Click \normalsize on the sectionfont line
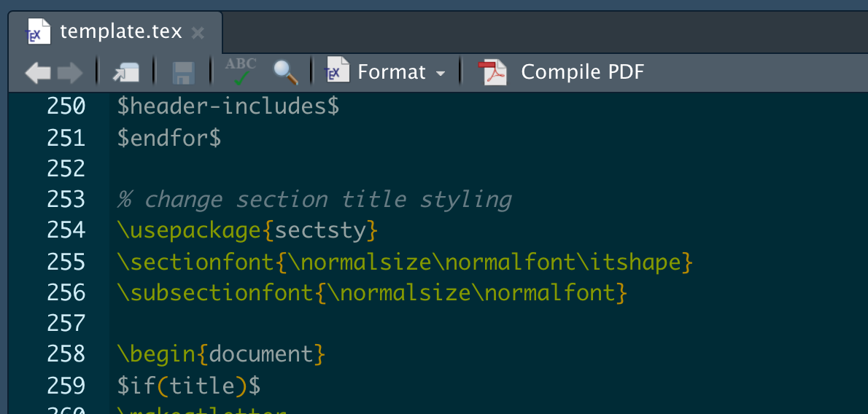This screenshot has height=414, width=868. (x=360, y=262)
